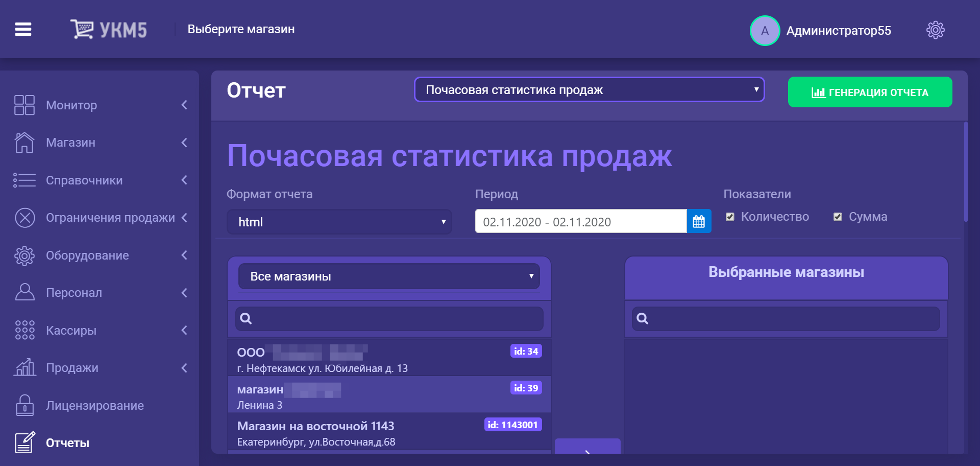
Task: Click the Период date range field
Action: pos(581,221)
